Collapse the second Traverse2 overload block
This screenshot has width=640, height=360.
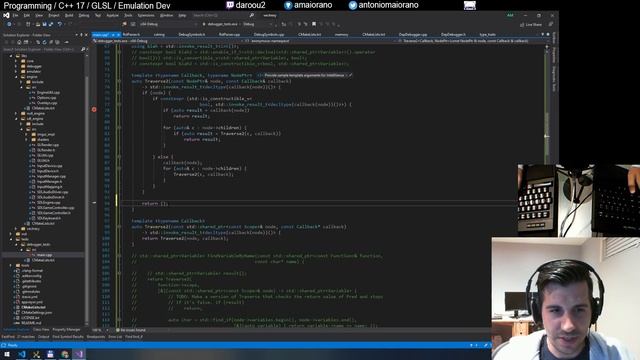[x=119, y=227]
